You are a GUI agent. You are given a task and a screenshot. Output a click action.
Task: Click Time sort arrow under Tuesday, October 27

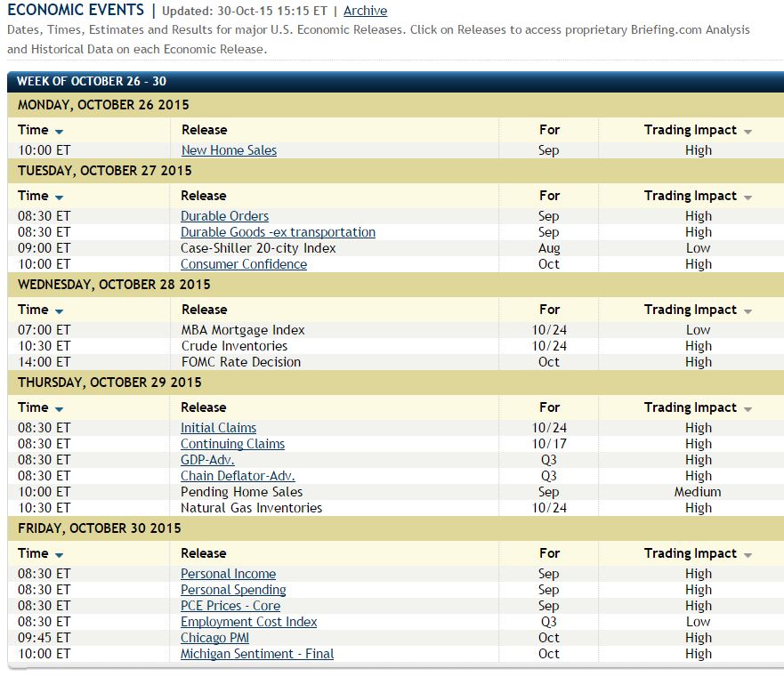[x=59, y=197]
